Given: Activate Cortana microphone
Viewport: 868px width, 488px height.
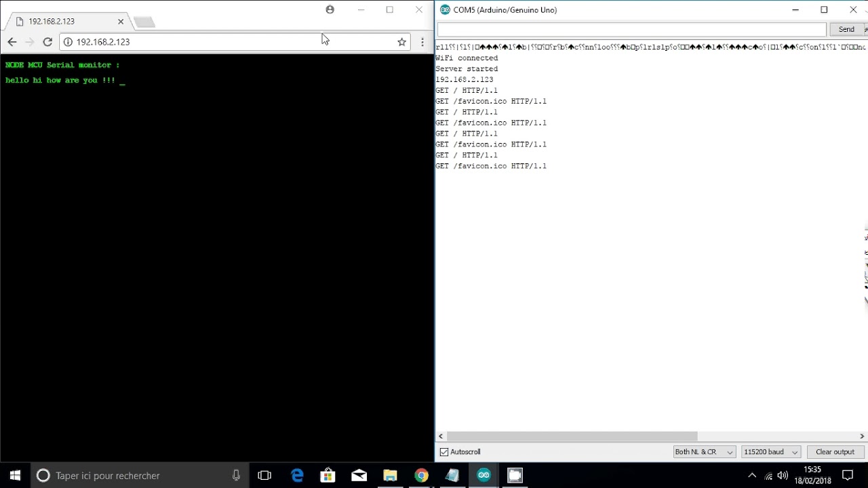Looking at the screenshot, I should [x=236, y=475].
